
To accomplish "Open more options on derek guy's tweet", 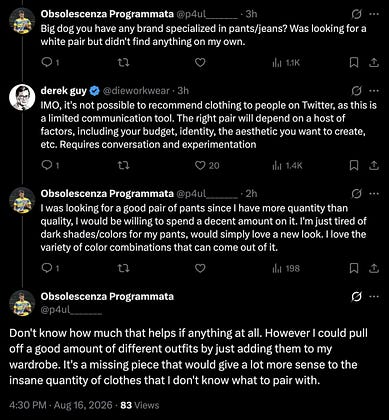I will pyautogui.click(x=374, y=91).
